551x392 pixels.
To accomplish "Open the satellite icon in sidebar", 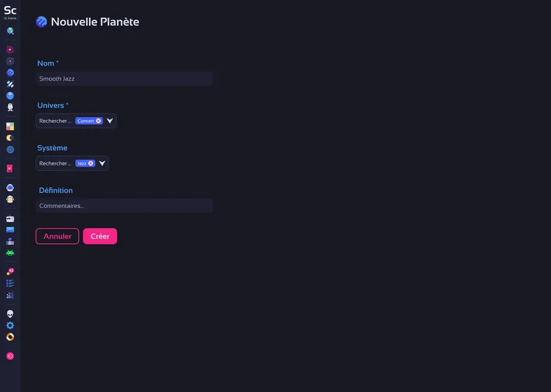I will 10,84.
